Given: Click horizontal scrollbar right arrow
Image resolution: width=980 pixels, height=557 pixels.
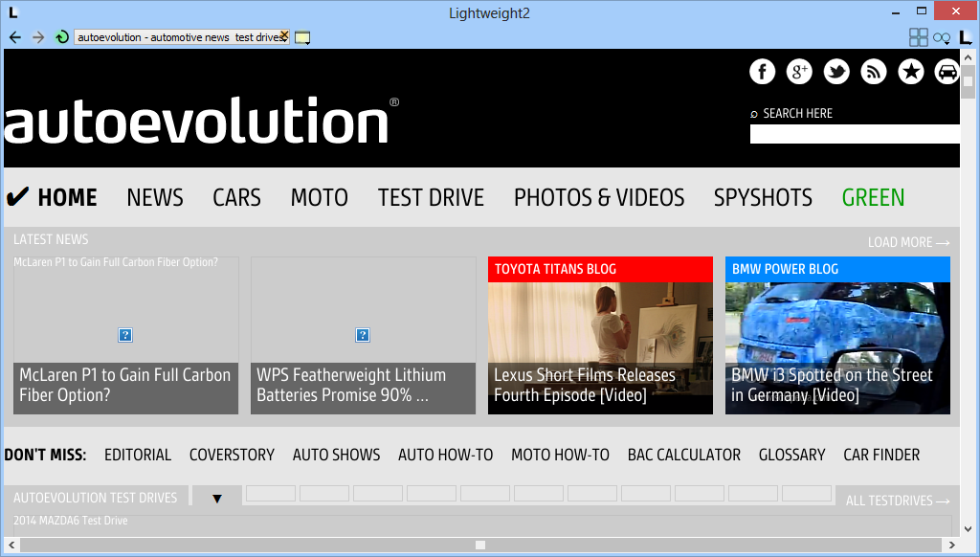Looking at the screenshot, I should point(952,546).
